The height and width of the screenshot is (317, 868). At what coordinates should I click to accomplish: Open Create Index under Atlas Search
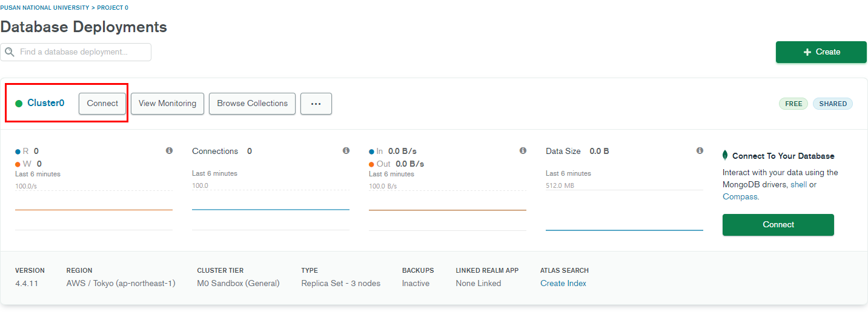[x=563, y=283]
